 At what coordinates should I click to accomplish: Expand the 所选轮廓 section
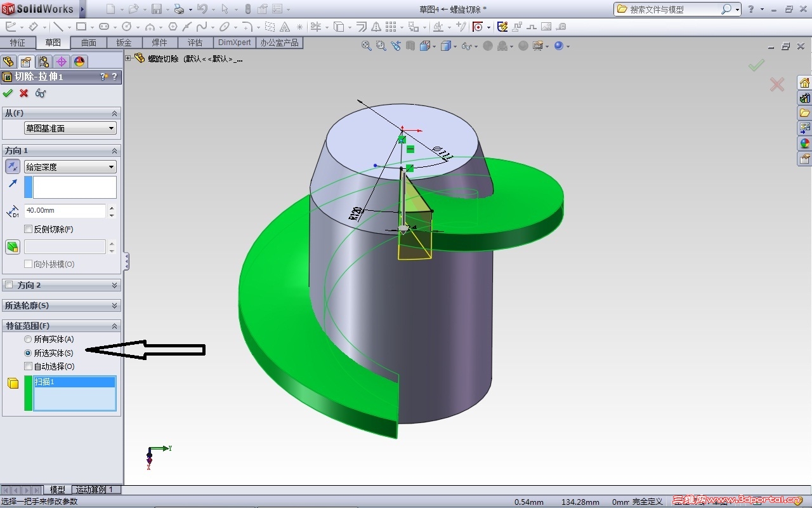pos(115,305)
